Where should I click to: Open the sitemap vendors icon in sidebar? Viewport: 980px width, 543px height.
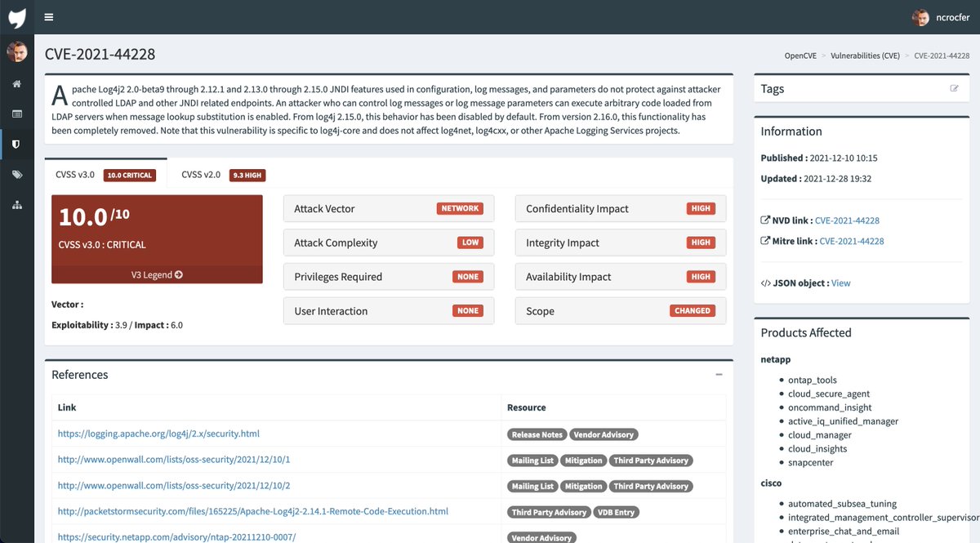17,204
